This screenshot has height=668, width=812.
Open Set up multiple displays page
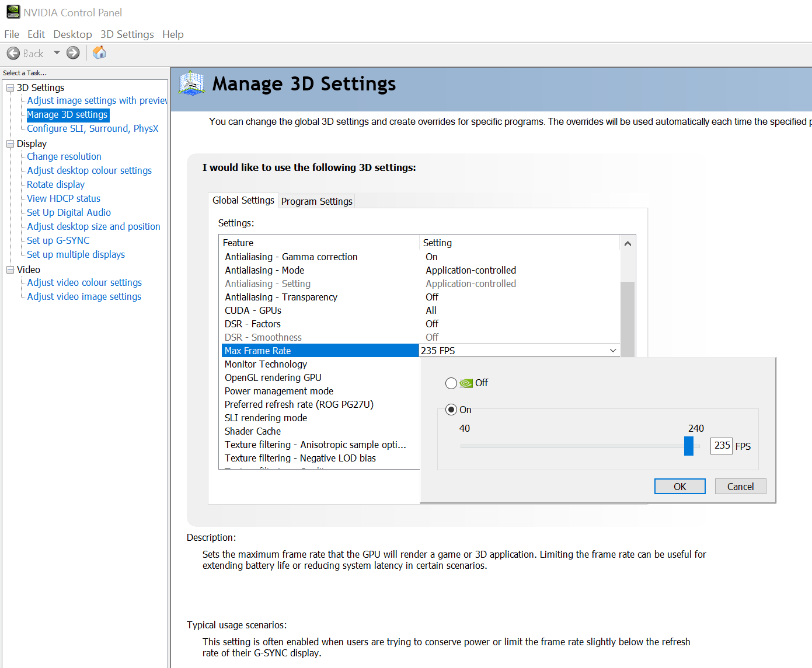tap(76, 254)
